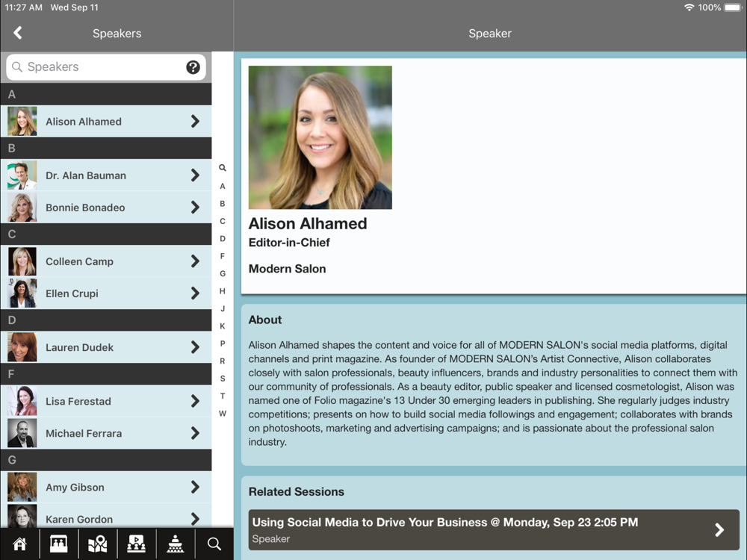Jump to letter K in index

[x=223, y=326]
